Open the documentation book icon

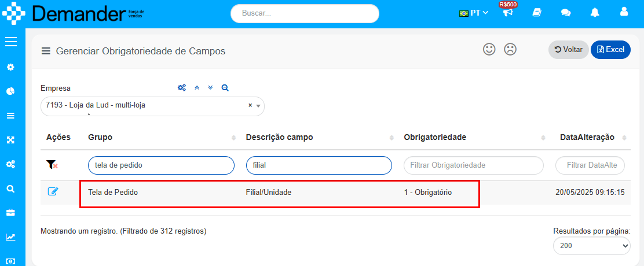pyautogui.click(x=537, y=13)
